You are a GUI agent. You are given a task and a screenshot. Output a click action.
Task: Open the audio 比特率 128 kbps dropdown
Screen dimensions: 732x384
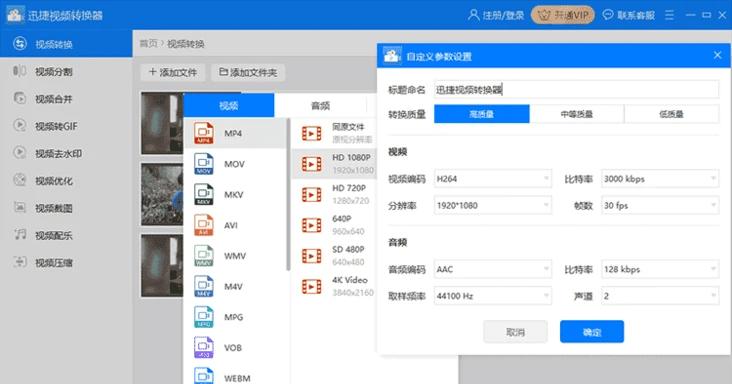[660, 269]
